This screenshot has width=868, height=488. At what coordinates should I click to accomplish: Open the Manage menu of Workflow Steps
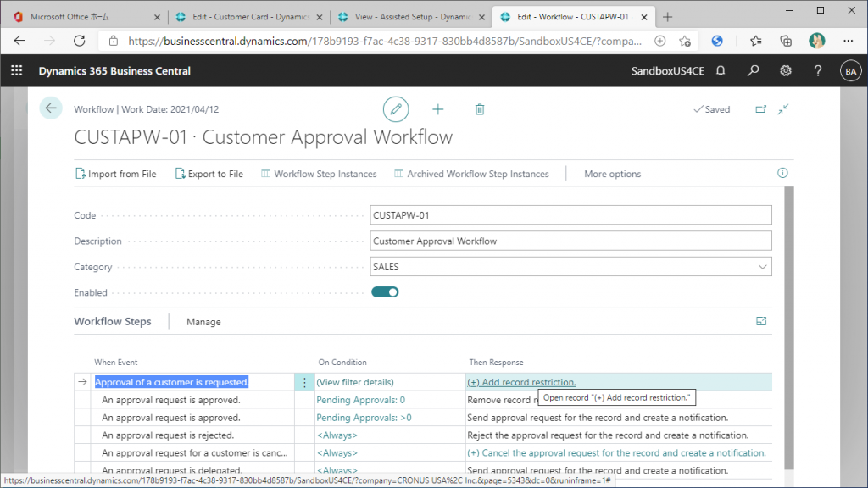[x=203, y=322]
